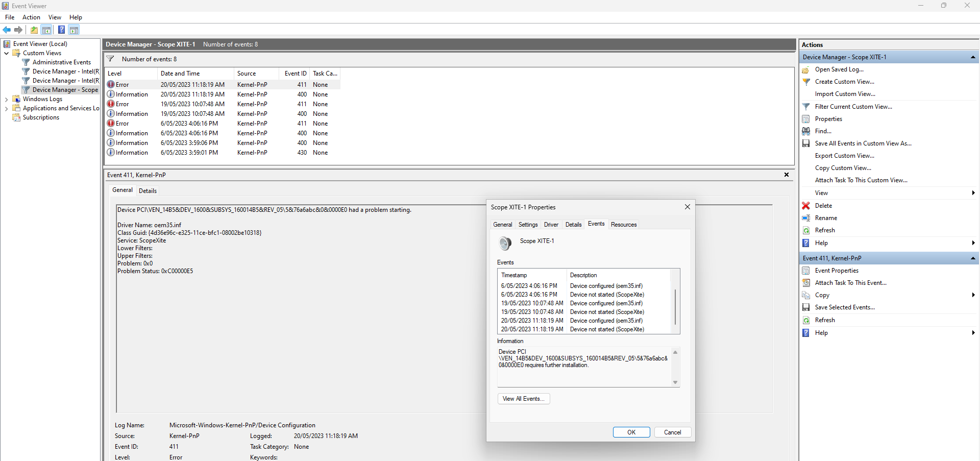Image resolution: width=980 pixels, height=461 pixels.
Task: Select Device not started 19/05/2023 row in dialog
Action: click(584, 312)
